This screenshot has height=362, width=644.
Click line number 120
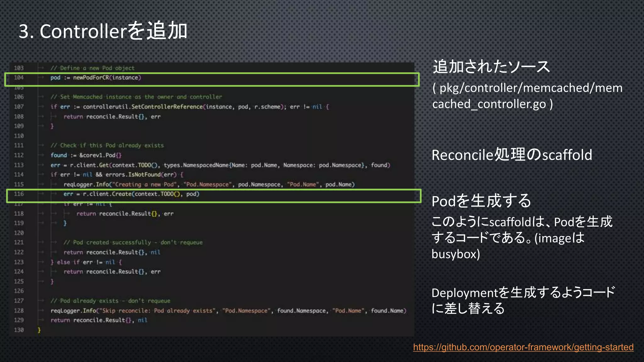(x=19, y=233)
